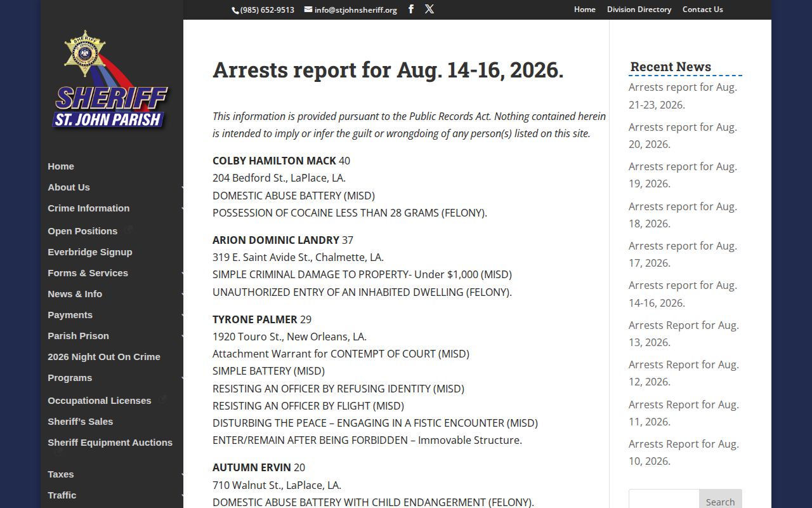This screenshot has width=812, height=508.
Task: Open Home in top navigation bar
Action: [585, 10]
